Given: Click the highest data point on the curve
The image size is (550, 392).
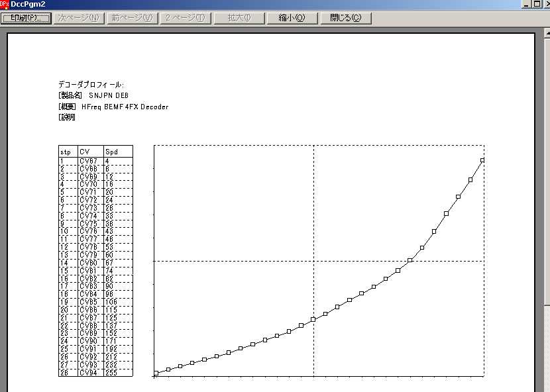Looking at the screenshot, I should 482,160.
